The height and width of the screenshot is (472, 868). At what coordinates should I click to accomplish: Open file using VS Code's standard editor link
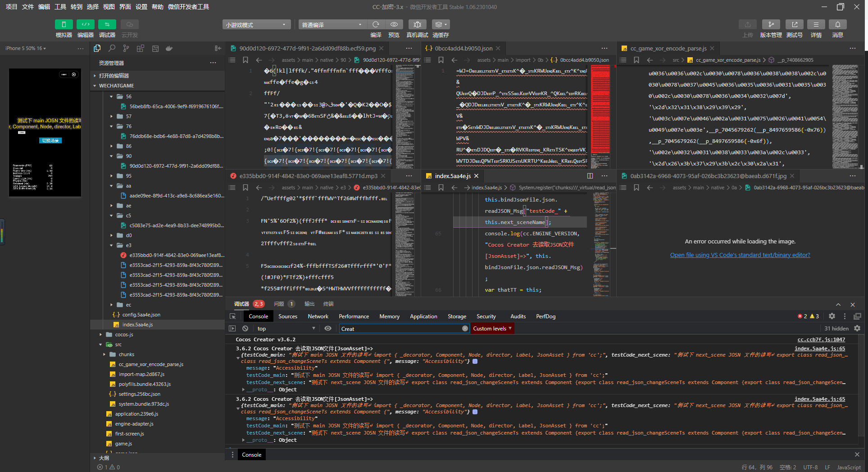click(740, 255)
